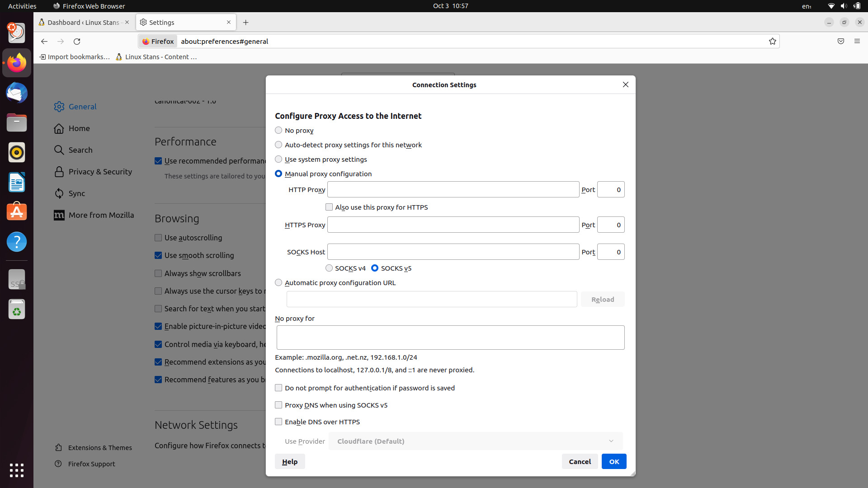Open Firefox hamburger application menu

coord(857,41)
